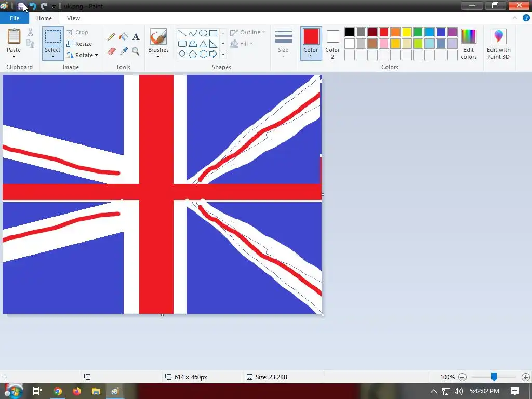Image resolution: width=532 pixels, height=399 pixels.
Task: Choose the Right arrow shape
Action: click(x=213, y=54)
